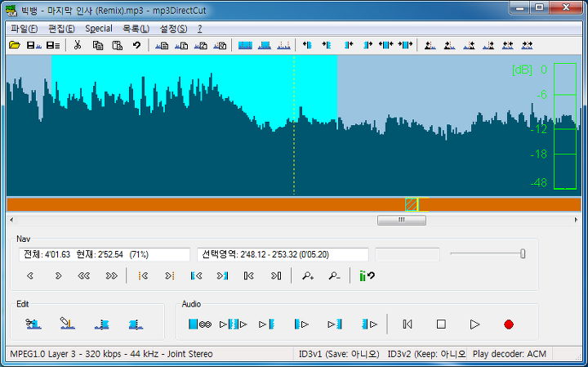588x367 pixels.
Task: Click the volume slider handle in Nav
Action: pyautogui.click(x=523, y=254)
